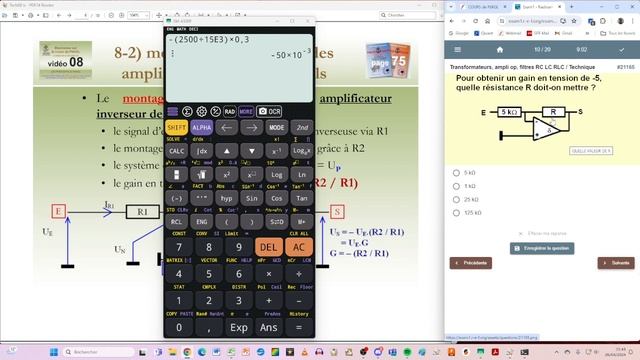Click the checkmark finish icon in quiz header
This screenshot has height=360, width=640.
pos(621,49)
